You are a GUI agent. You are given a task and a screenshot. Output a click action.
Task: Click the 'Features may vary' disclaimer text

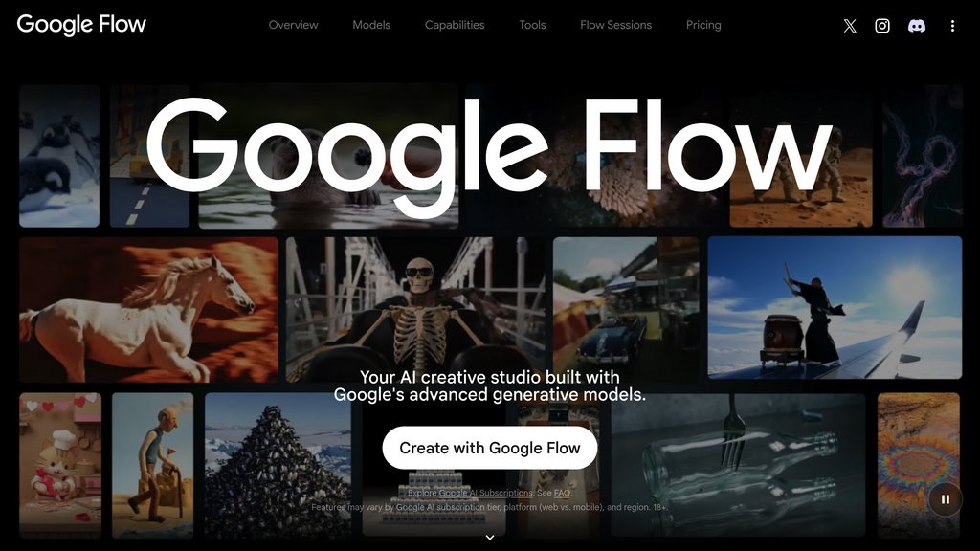point(490,507)
